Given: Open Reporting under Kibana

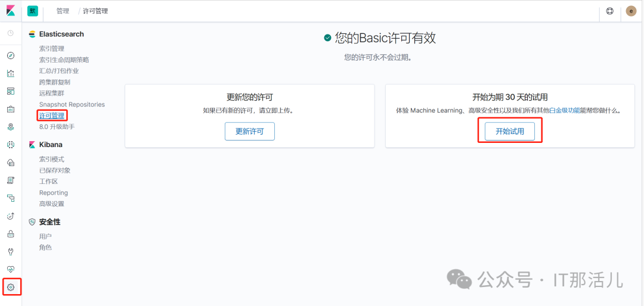Looking at the screenshot, I should click(54, 193).
